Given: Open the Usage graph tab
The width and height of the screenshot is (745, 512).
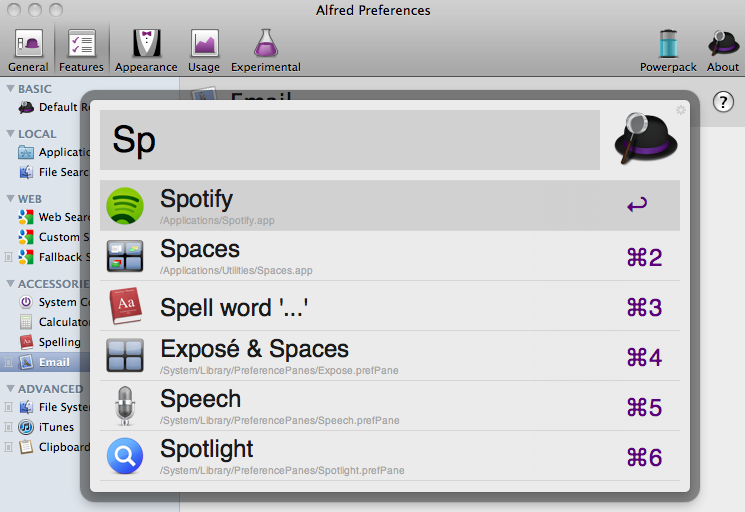Looking at the screenshot, I should [204, 50].
